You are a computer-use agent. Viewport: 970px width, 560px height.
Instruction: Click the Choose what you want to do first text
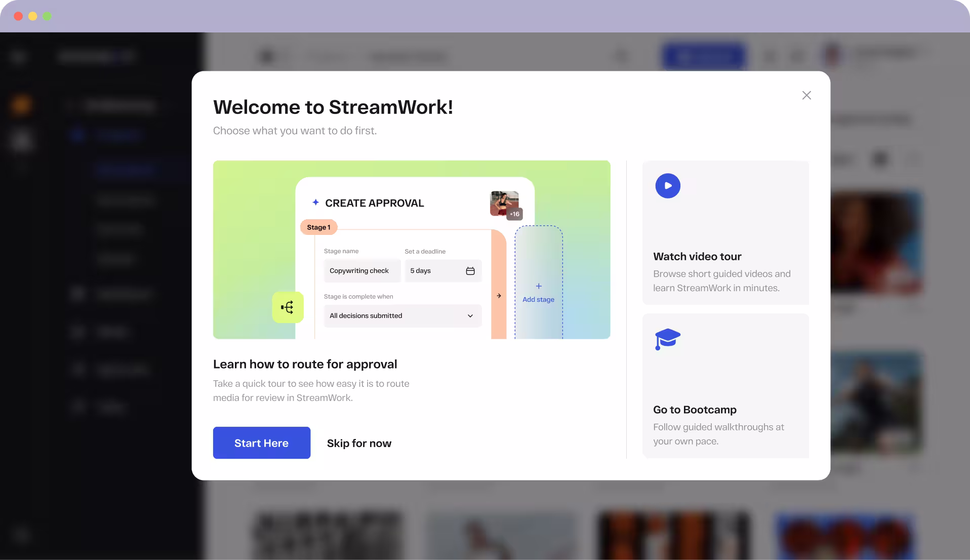pyautogui.click(x=295, y=131)
